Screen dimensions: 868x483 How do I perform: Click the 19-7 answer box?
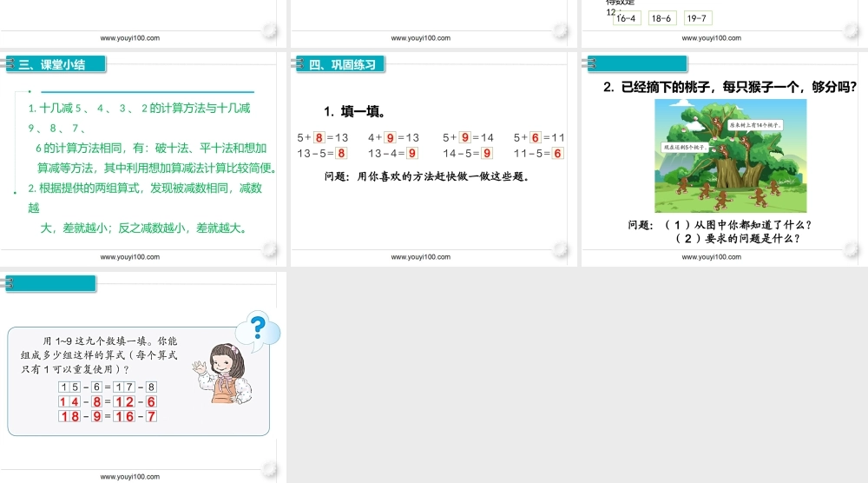696,18
